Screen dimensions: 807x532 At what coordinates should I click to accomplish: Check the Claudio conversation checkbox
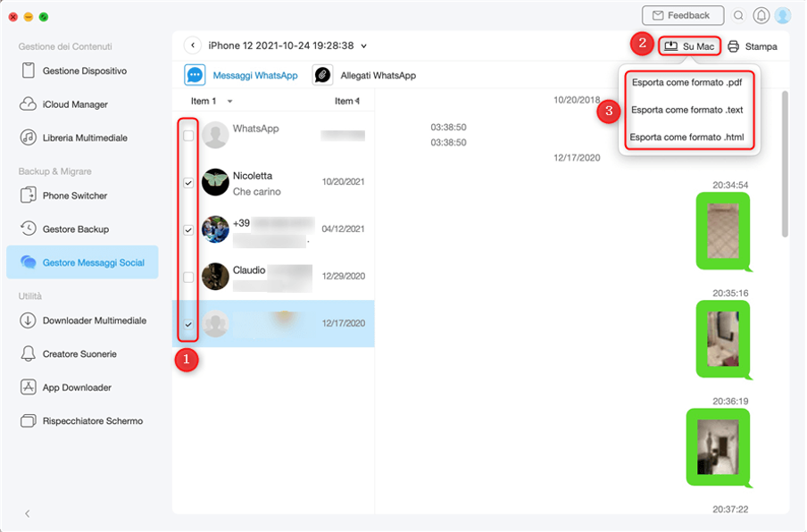pyautogui.click(x=188, y=277)
